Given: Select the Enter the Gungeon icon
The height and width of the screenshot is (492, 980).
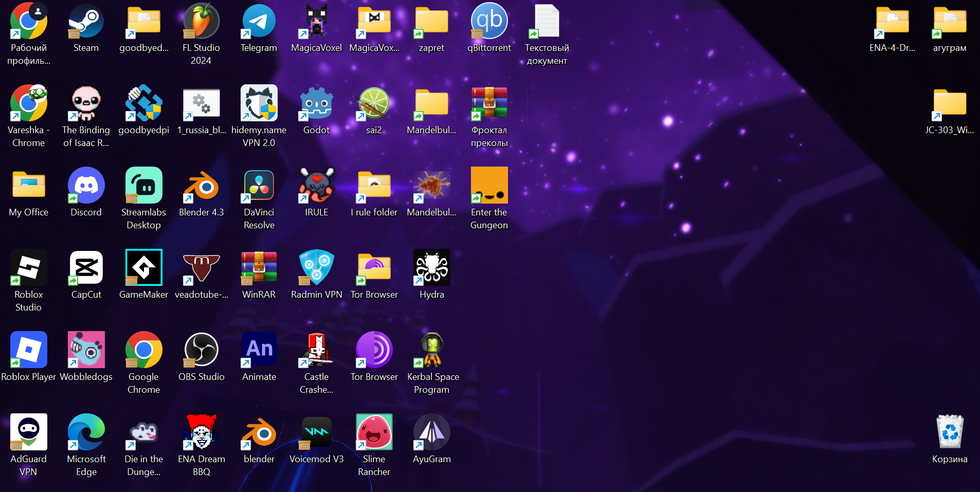Looking at the screenshot, I should pyautogui.click(x=489, y=186).
